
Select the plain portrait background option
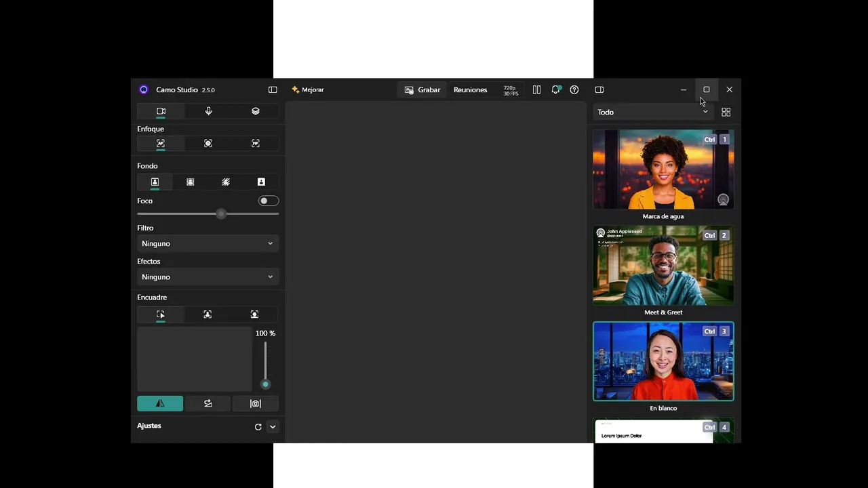pos(155,182)
